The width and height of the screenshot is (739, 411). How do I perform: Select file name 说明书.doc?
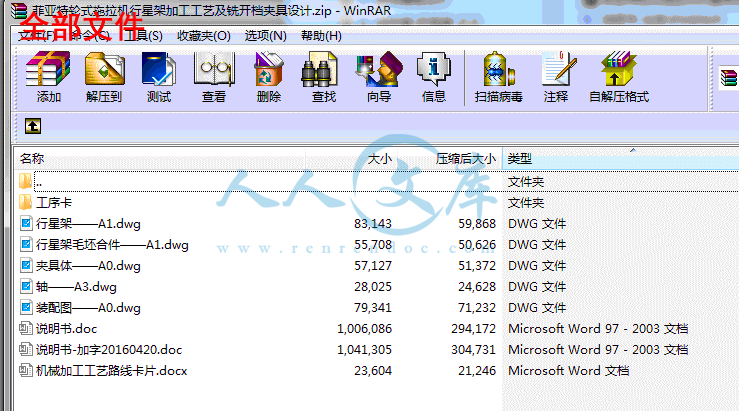66,329
